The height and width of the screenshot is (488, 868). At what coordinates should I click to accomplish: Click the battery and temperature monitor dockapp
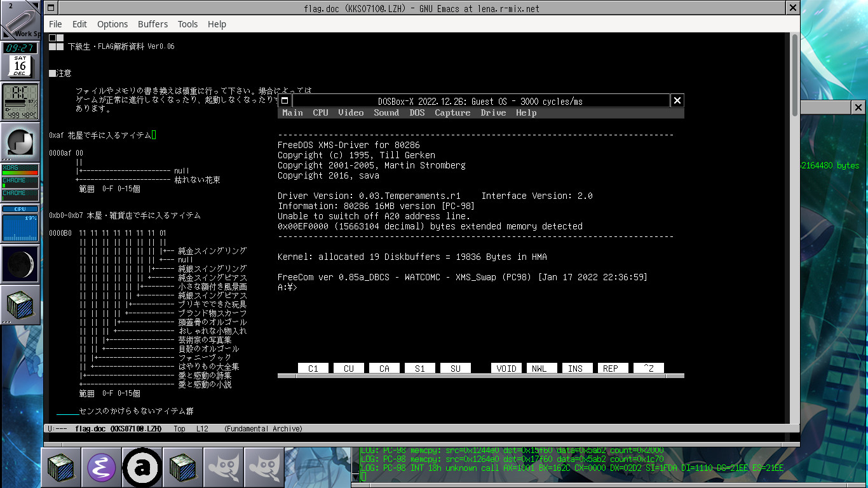[x=20, y=102]
